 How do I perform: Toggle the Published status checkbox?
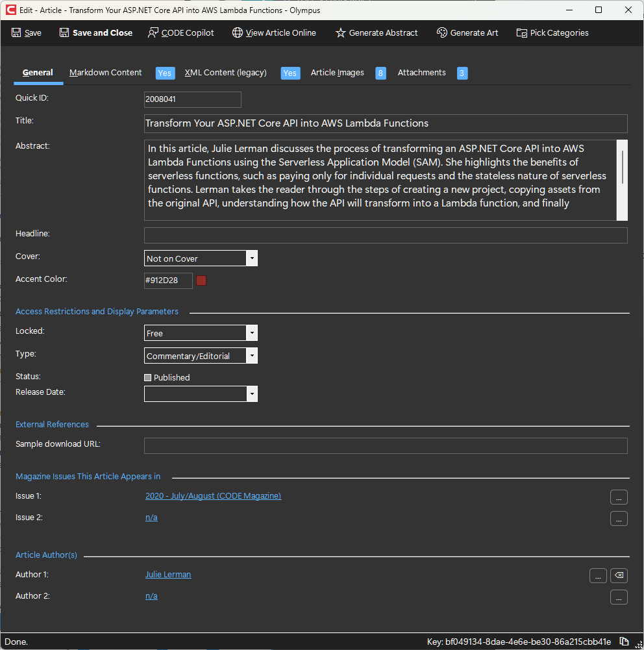(147, 378)
